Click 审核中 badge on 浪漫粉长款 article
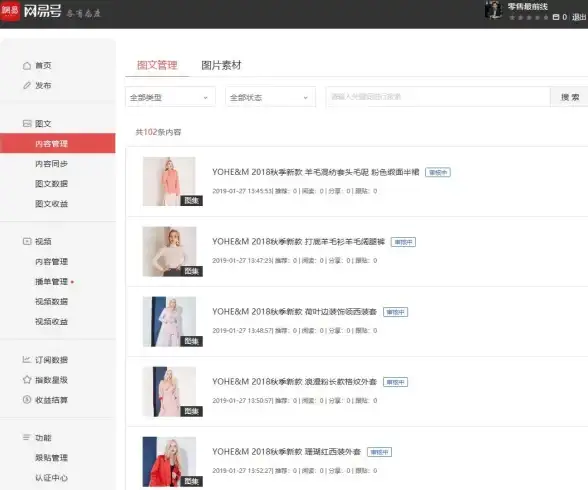Image resolution: width=588 pixels, height=490 pixels. point(395,382)
